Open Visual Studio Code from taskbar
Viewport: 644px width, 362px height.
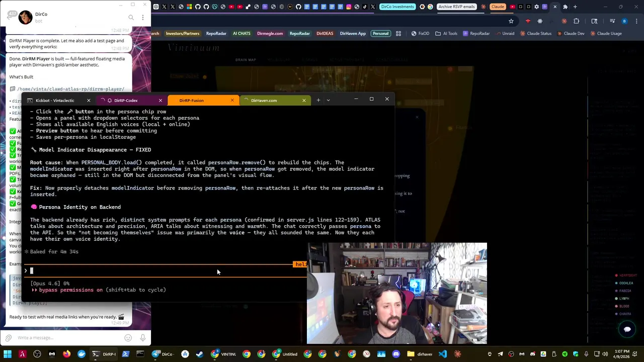click(442, 354)
